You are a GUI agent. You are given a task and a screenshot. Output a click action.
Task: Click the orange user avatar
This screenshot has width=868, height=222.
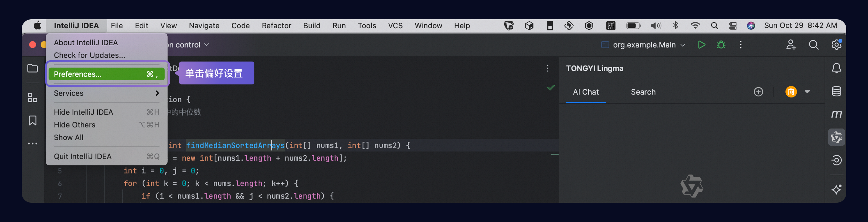click(791, 92)
